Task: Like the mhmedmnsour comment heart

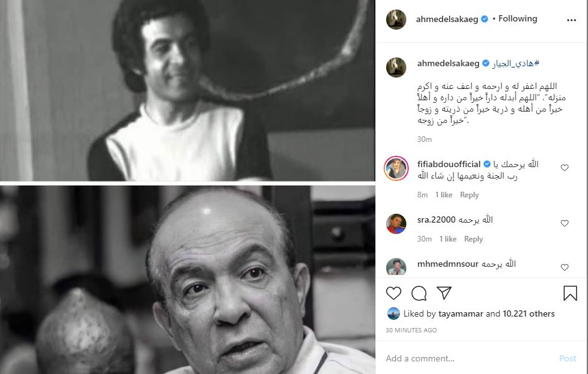Action: pos(565,267)
